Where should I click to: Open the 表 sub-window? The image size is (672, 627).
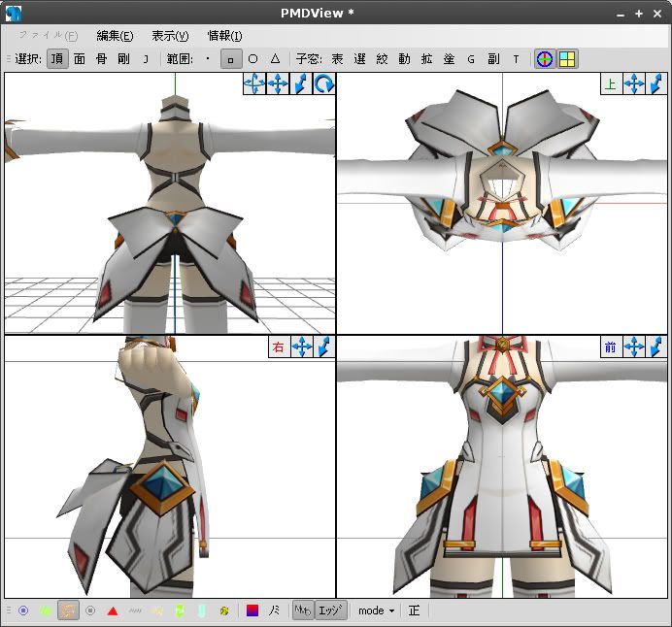[x=337, y=59]
